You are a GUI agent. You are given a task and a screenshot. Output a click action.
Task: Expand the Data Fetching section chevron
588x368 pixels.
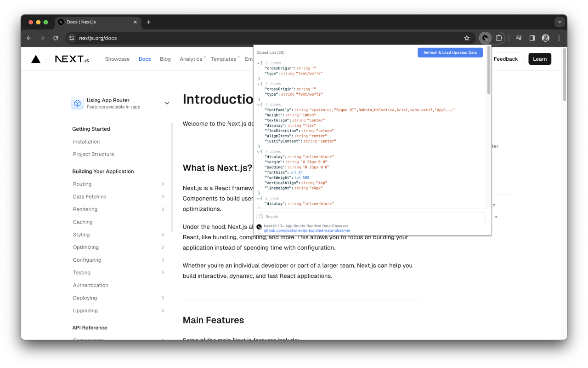163,197
